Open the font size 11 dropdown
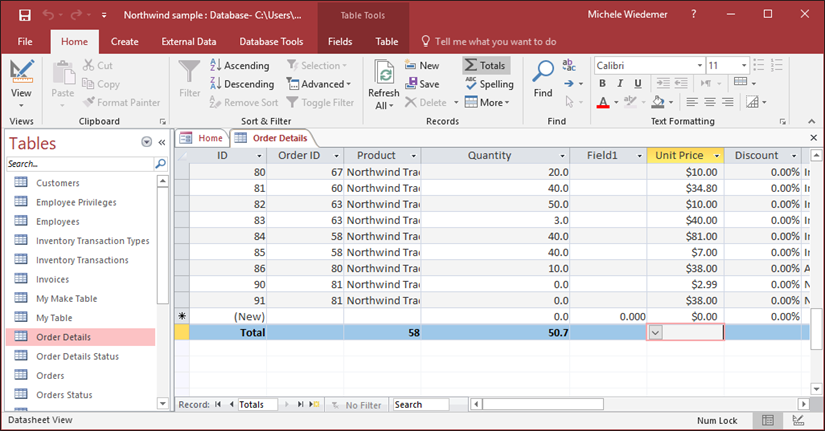 point(744,65)
